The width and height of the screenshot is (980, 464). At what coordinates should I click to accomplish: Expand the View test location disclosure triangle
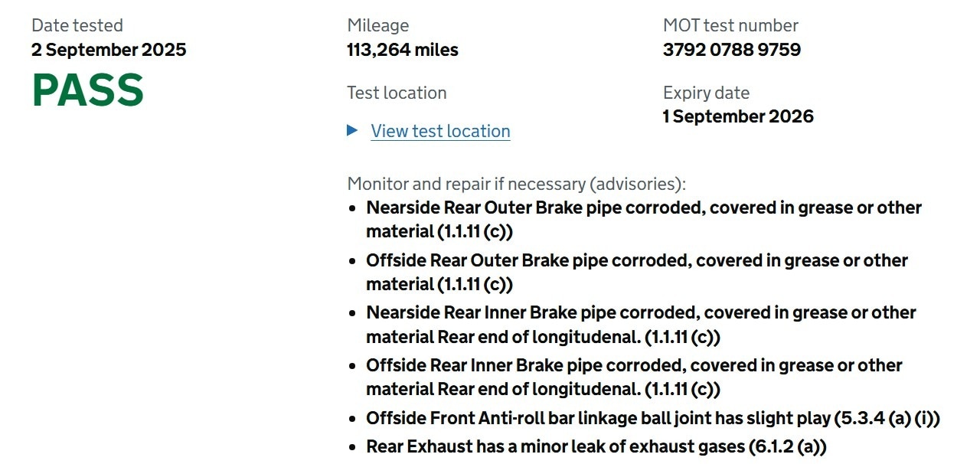(352, 130)
